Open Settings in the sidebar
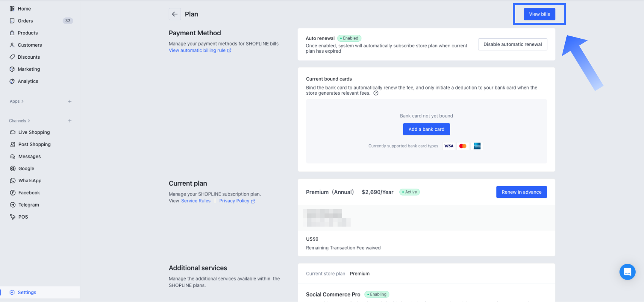 [27, 293]
